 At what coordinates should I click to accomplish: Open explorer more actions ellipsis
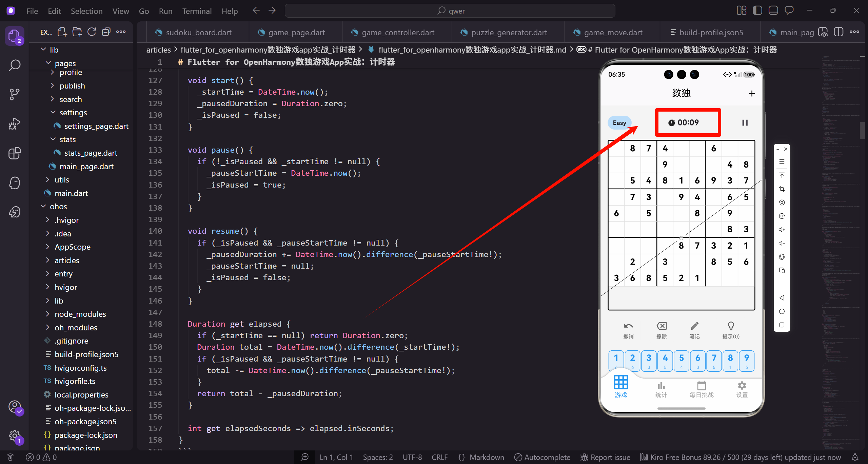coord(121,32)
